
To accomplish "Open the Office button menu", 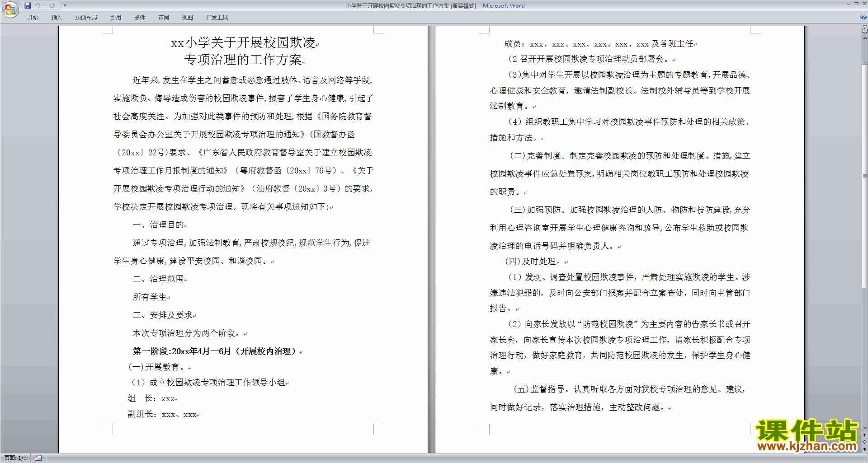I will click(x=10, y=9).
